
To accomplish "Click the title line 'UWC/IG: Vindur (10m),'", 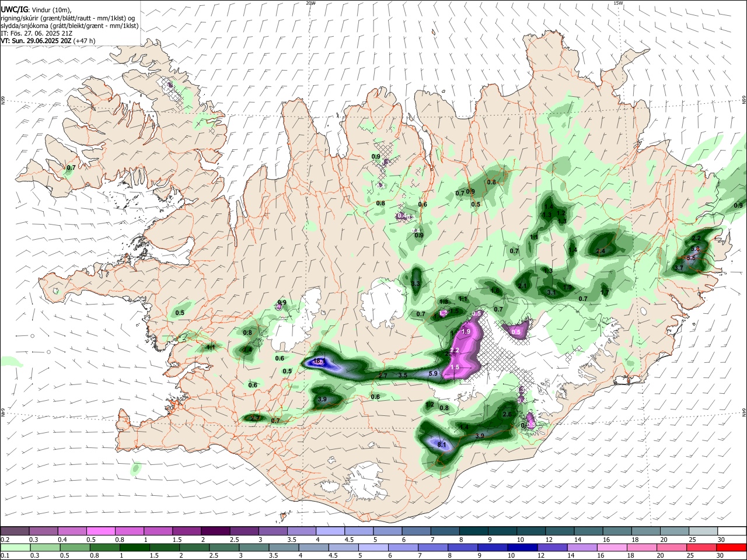I will coord(36,10).
